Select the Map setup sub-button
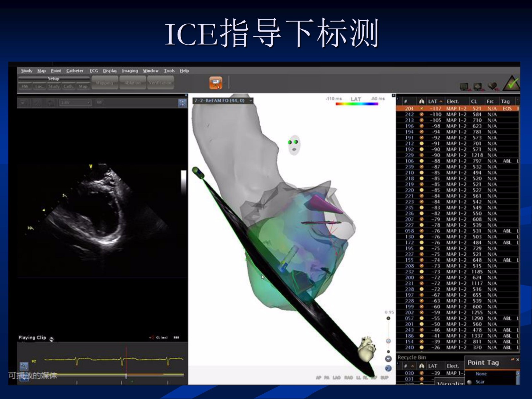This screenshot has height=399, width=532. click(x=83, y=86)
